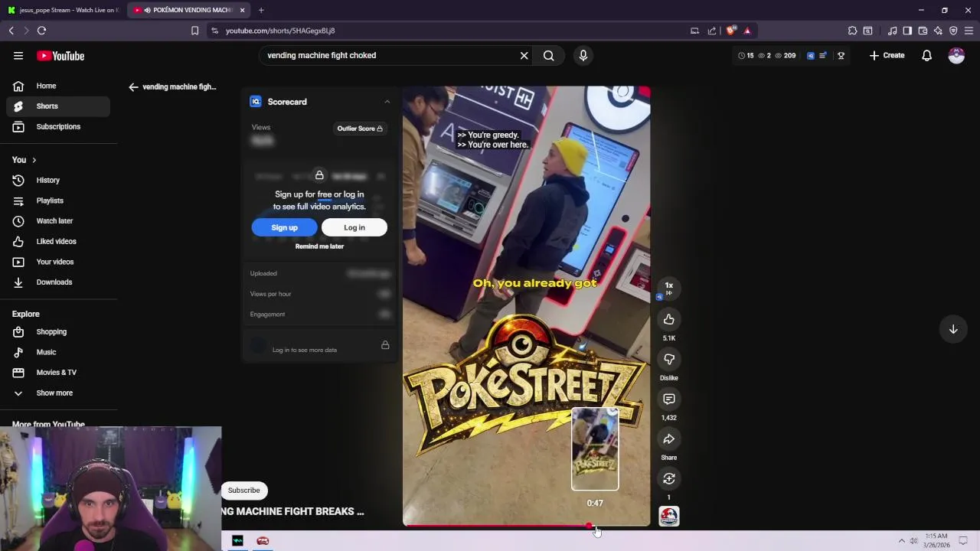Clear the search box with the X icon
The width and height of the screenshot is (980, 551).
(x=524, y=55)
